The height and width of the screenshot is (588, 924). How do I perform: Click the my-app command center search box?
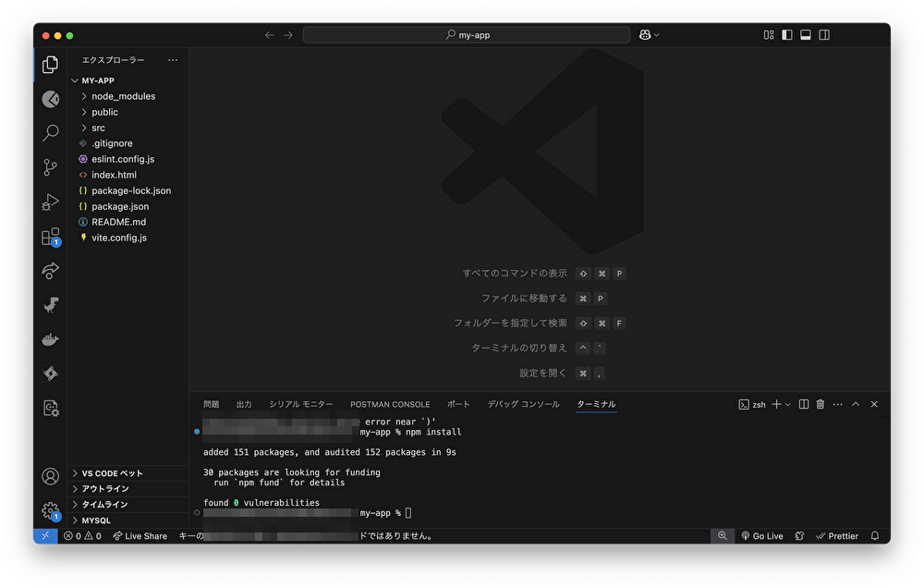click(x=467, y=35)
